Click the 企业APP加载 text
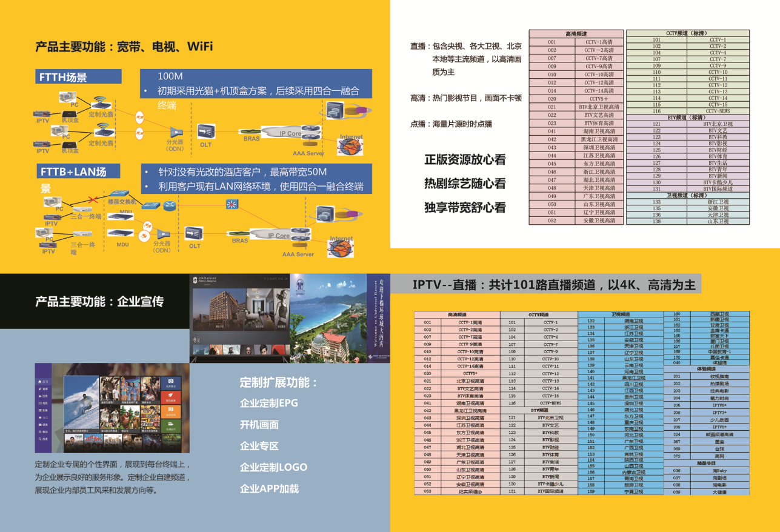Viewport: 780px width, 532px height. pyautogui.click(x=269, y=488)
